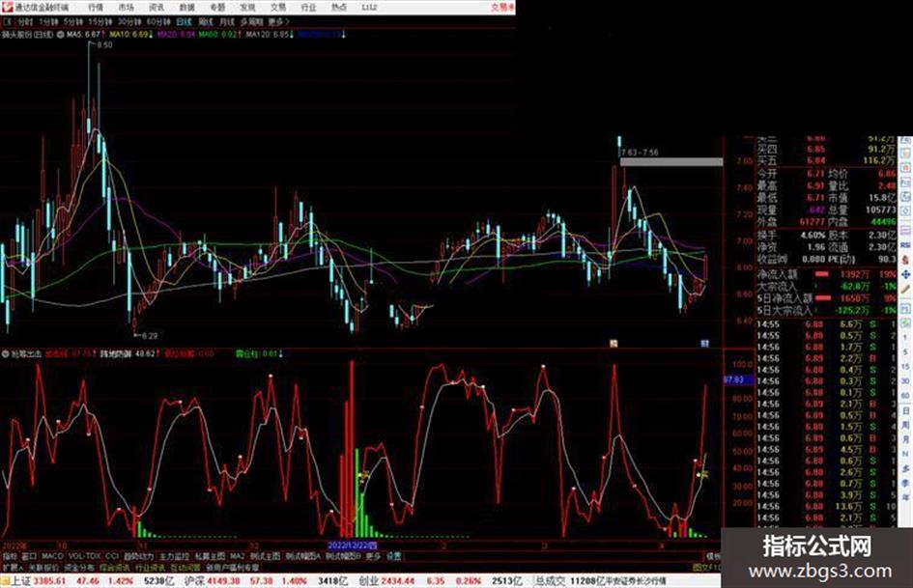Click the 5日大宗流入 row
The image size is (913, 588).
pos(827,310)
